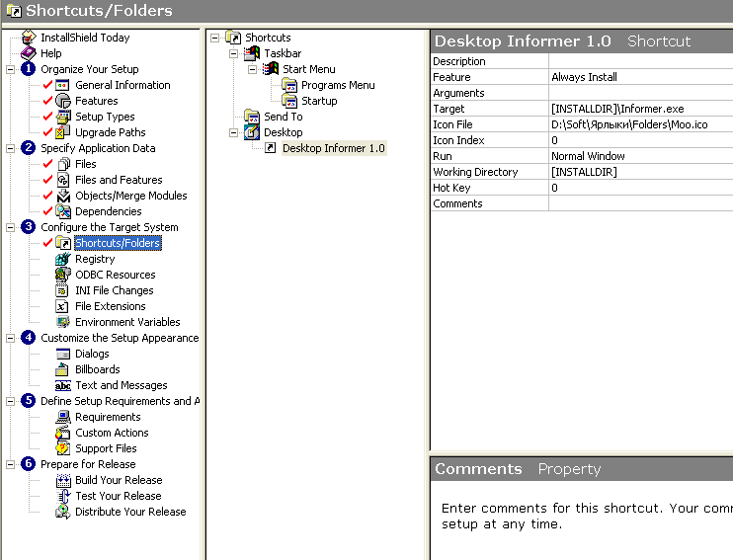This screenshot has height=560, width=733.
Task: Click the Dialogs icon
Action: (x=62, y=354)
